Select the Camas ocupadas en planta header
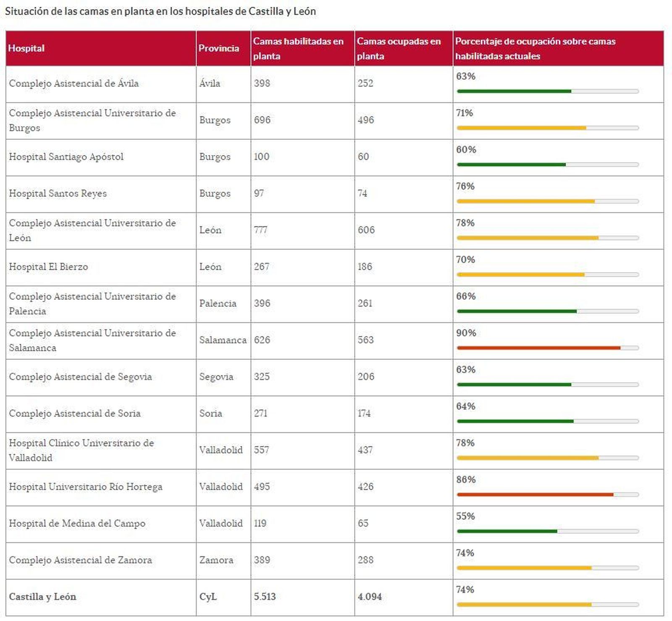This screenshot has width=672, height=621. point(399,48)
